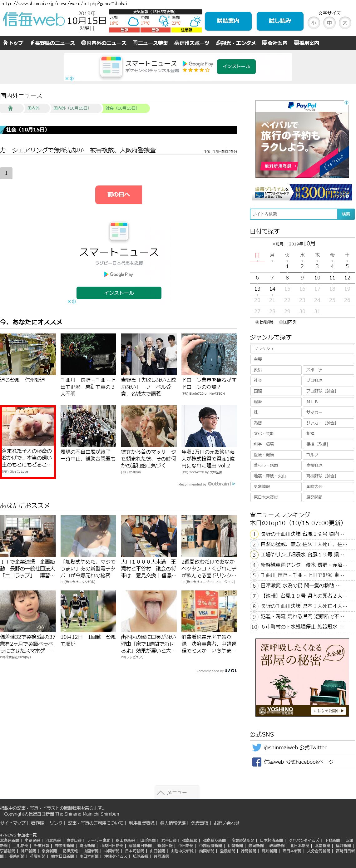The image size is (356, 868).
Task: Select small font size circle
Action: (314, 23)
